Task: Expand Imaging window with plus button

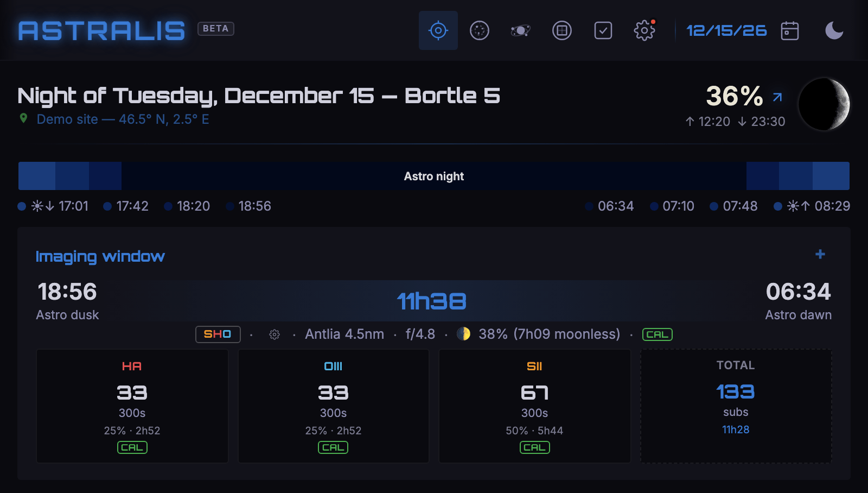Action: coord(820,254)
